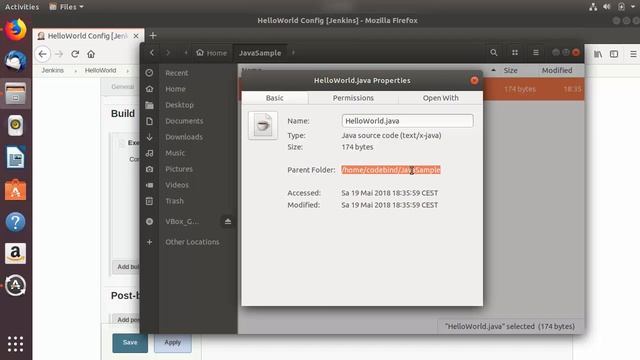Click the JavaSample path bar button
The height and width of the screenshot is (360, 640).
click(260, 53)
